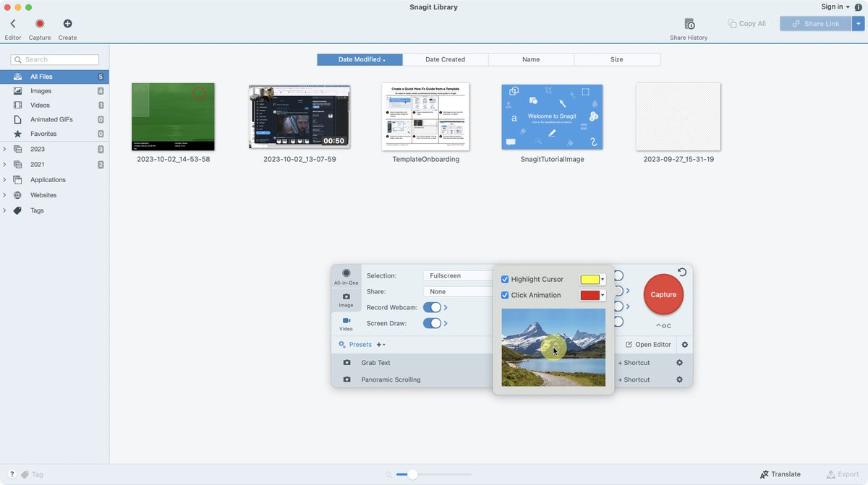Click the Editor back arrow icon
868x485 pixels.
12,22
